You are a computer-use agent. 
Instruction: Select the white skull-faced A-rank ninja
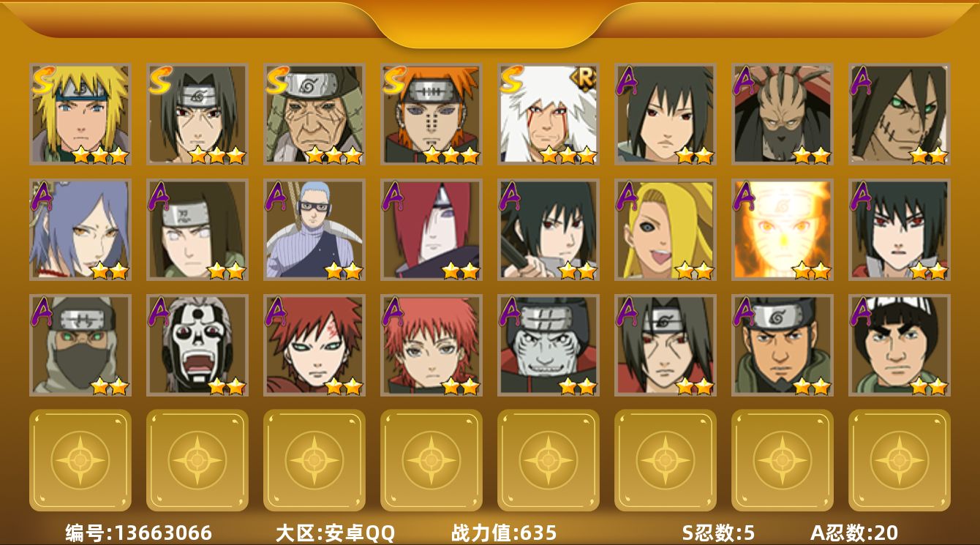coord(197,345)
